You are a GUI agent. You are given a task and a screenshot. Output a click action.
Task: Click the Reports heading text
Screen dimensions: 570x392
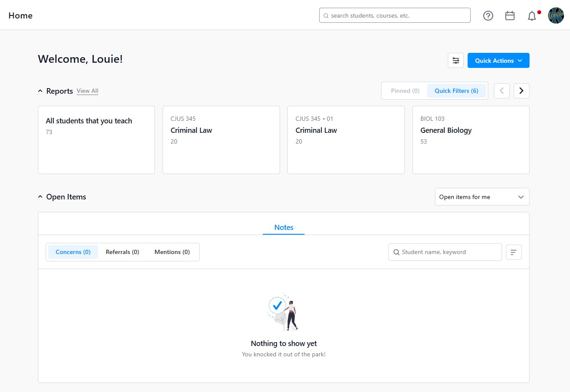(x=60, y=91)
